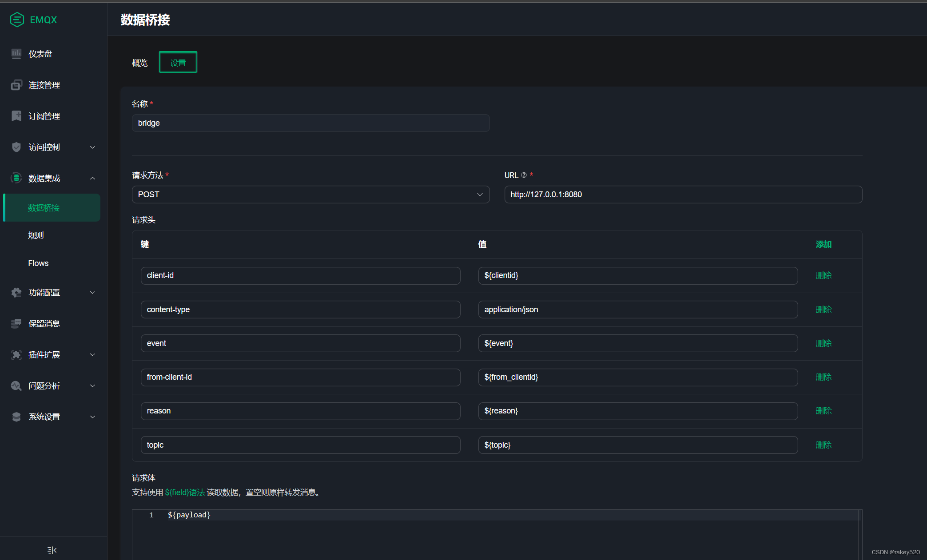This screenshot has width=927, height=560.
Task: Click the 保留消息 sidebar icon
Action: [x=16, y=323]
